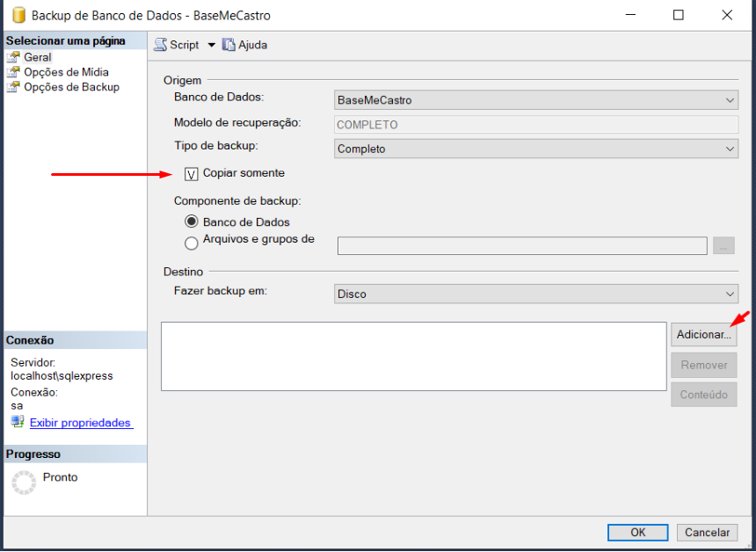Open the Fazer backup em dropdown
The height and width of the screenshot is (552, 756).
(536, 294)
